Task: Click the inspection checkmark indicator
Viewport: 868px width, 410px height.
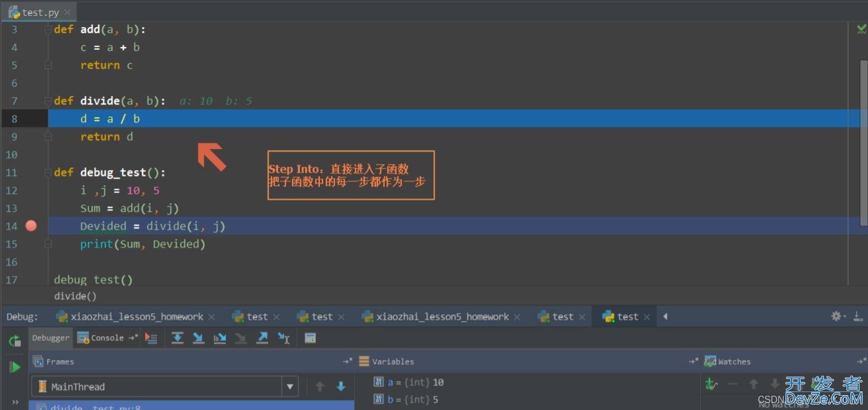Action: coord(861,29)
